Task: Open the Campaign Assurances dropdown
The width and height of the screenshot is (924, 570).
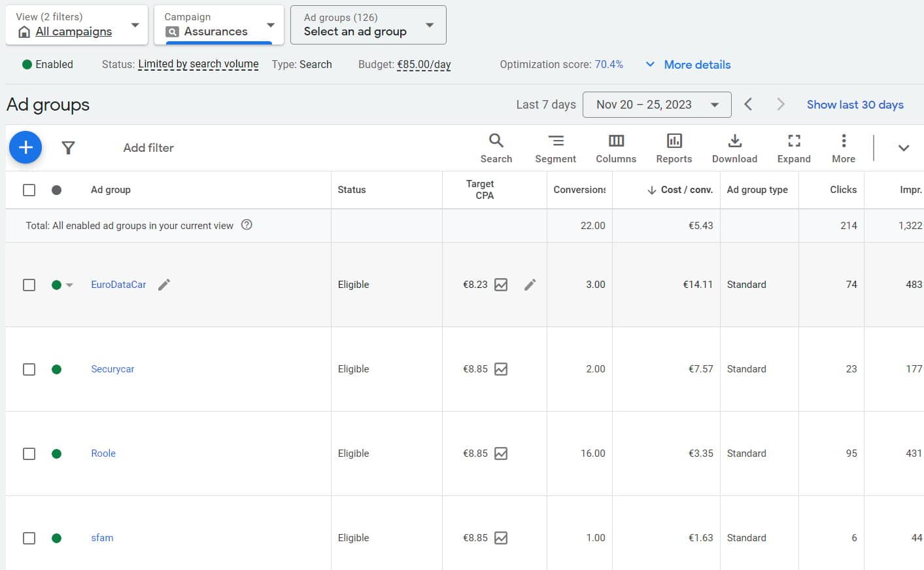Action: click(219, 25)
